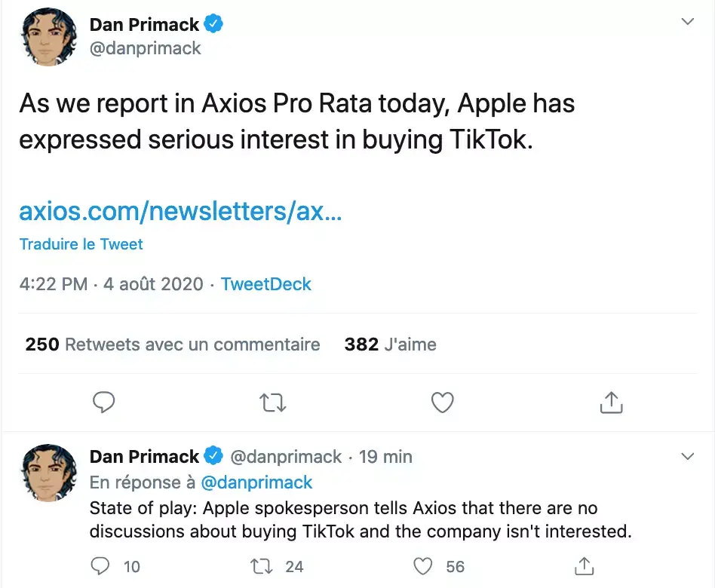Screen dimensions: 715x588
Task: View the 382 J'aime list
Action: pyautogui.click(x=390, y=345)
